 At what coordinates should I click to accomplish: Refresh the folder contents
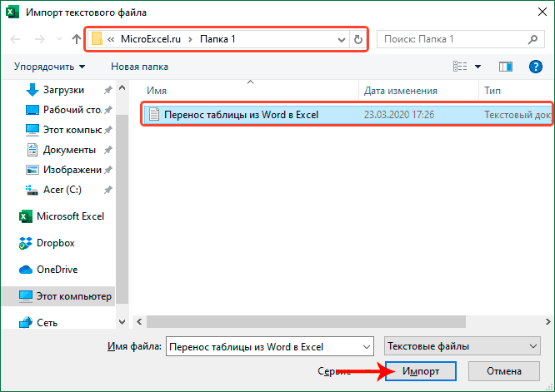[358, 39]
